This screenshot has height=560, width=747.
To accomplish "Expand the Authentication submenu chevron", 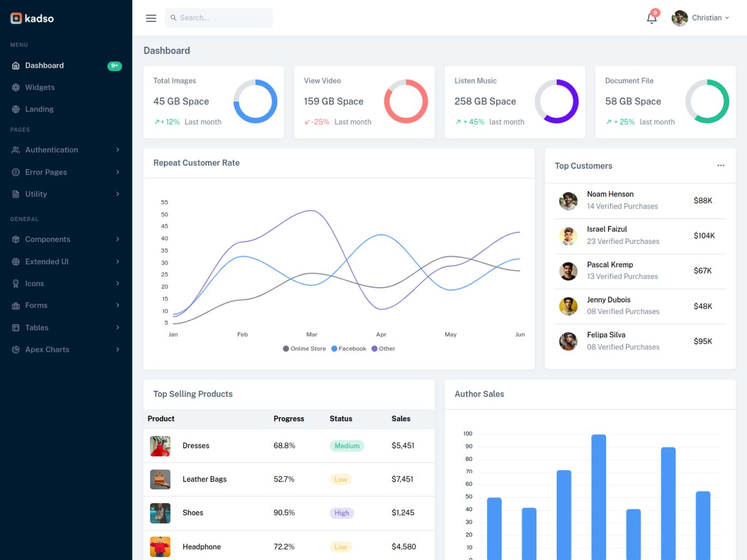I will [x=118, y=149].
